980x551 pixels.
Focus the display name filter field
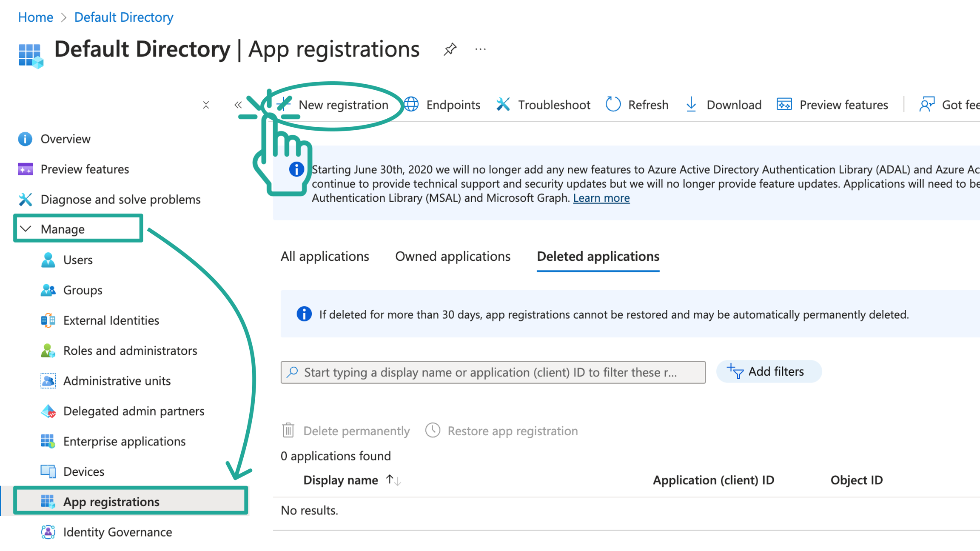point(493,372)
